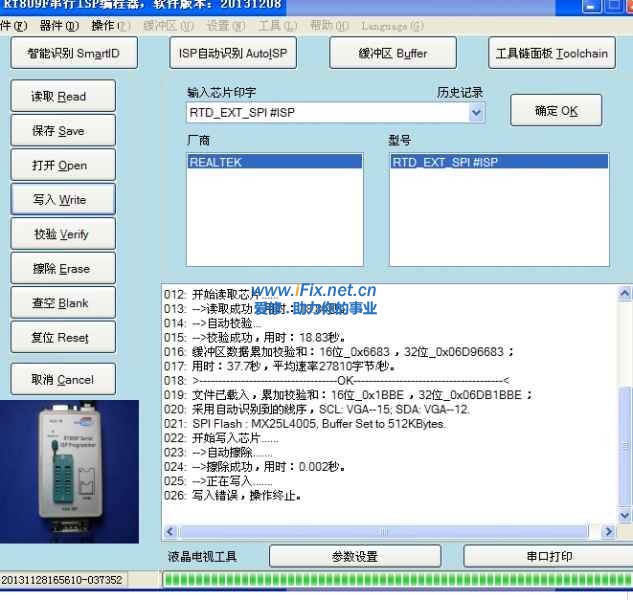Click log line 019 文件已载入

coord(348,395)
